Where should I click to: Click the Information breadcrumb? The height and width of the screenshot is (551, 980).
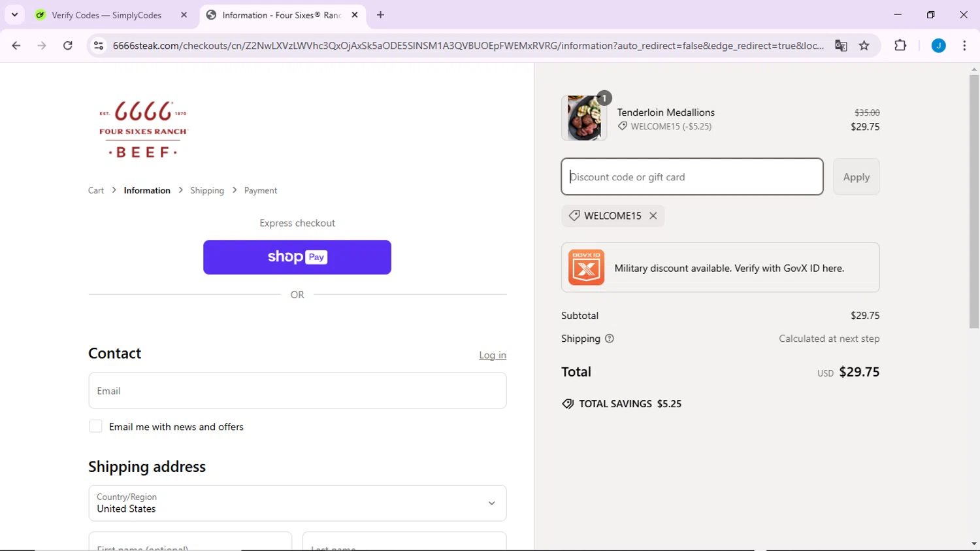click(147, 190)
